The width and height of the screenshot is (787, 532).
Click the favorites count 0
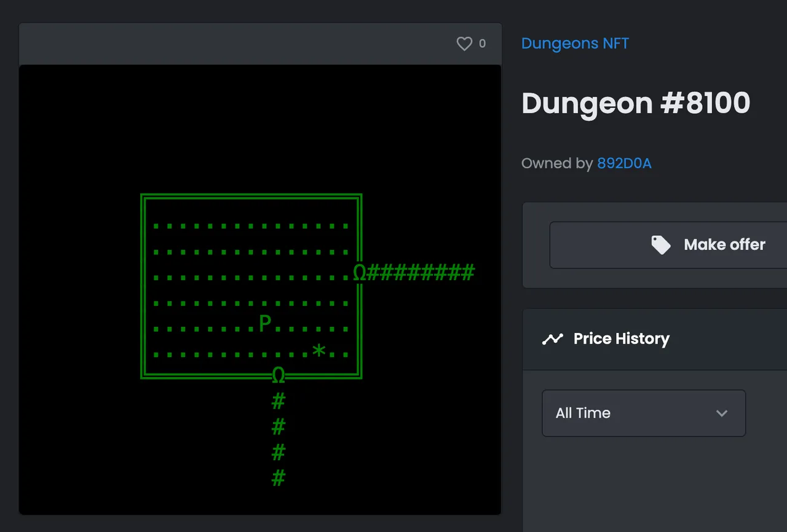point(482,44)
